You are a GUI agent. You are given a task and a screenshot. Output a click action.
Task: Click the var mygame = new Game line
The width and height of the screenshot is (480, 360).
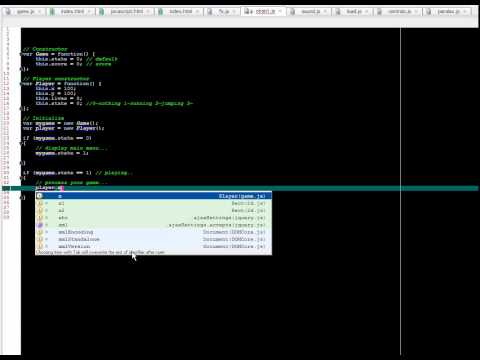pos(60,123)
